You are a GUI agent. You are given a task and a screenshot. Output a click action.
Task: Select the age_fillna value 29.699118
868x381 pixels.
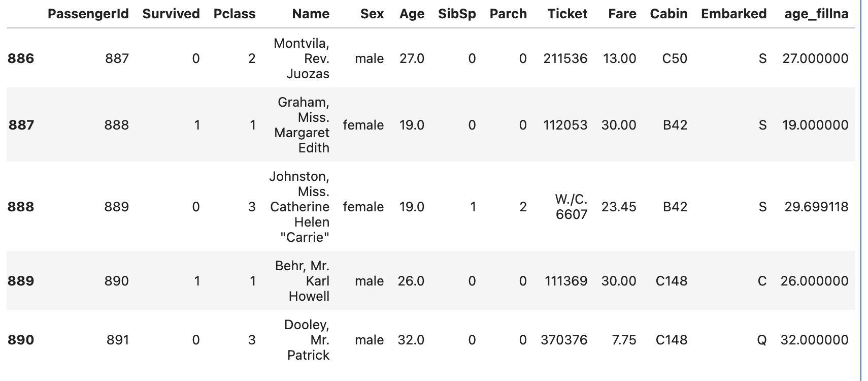pyautogui.click(x=816, y=207)
